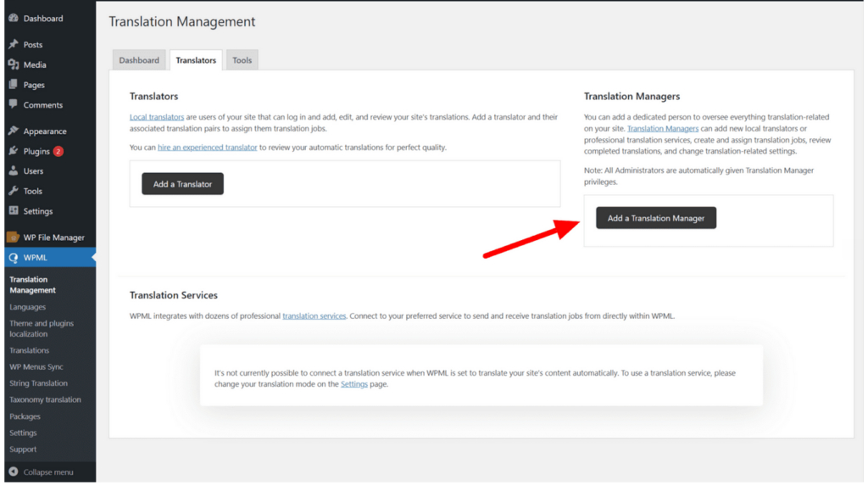Screen dimensions: 868x486
Task: Click the Plugins plug icon
Action: tap(13, 151)
